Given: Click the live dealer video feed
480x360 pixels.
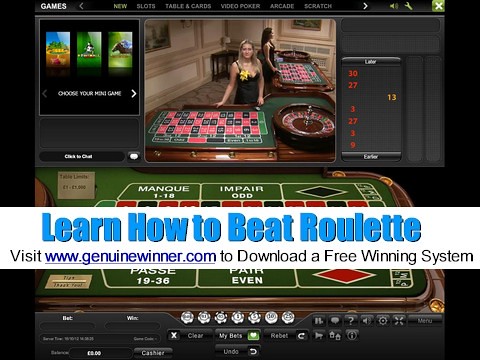Looking at the screenshot, I should (240, 90).
